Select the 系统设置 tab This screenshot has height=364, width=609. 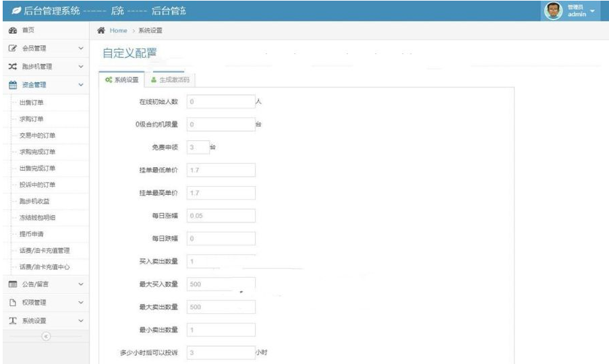(x=122, y=80)
